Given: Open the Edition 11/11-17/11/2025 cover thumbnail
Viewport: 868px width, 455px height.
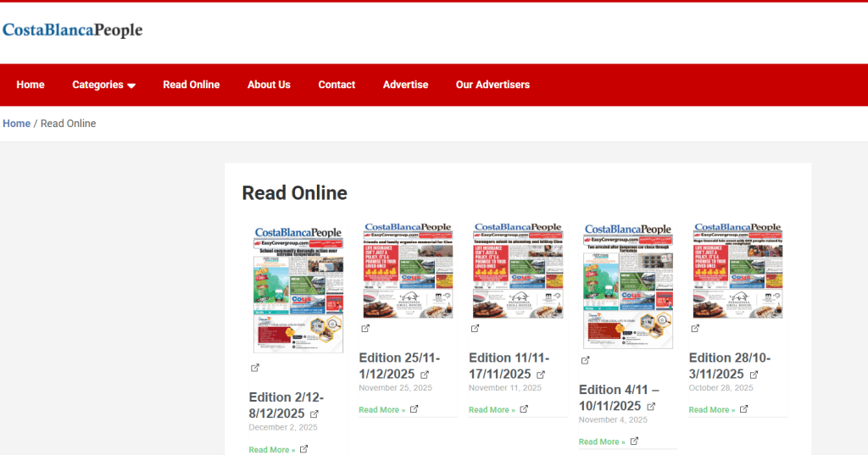Looking at the screenshot, I should [518, 270].
